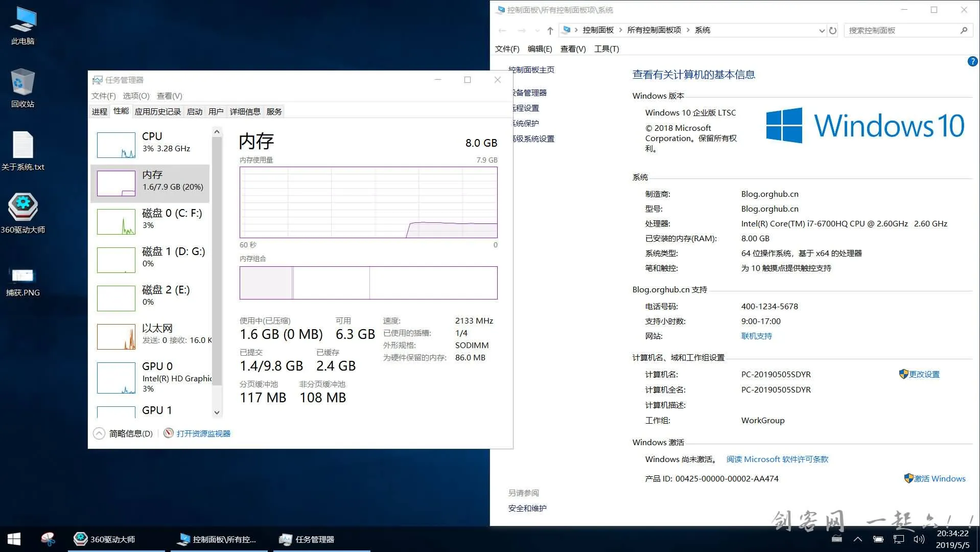This screenshot has width=980, height=552.
Task: Go back in Control Panel window
Action: point(502,31)
